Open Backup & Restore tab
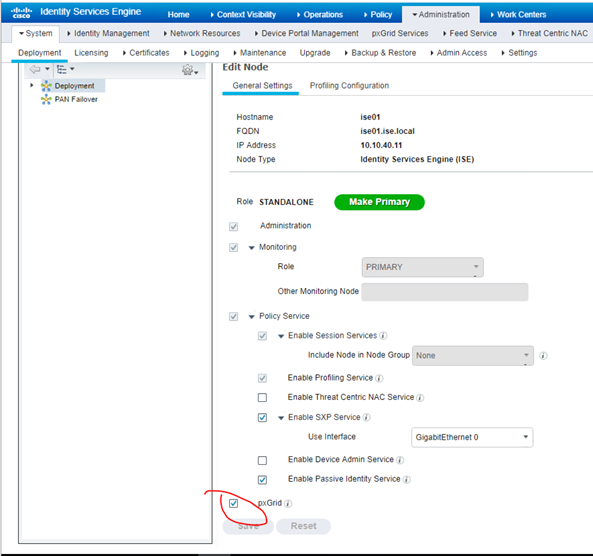 tap(380, 53)
